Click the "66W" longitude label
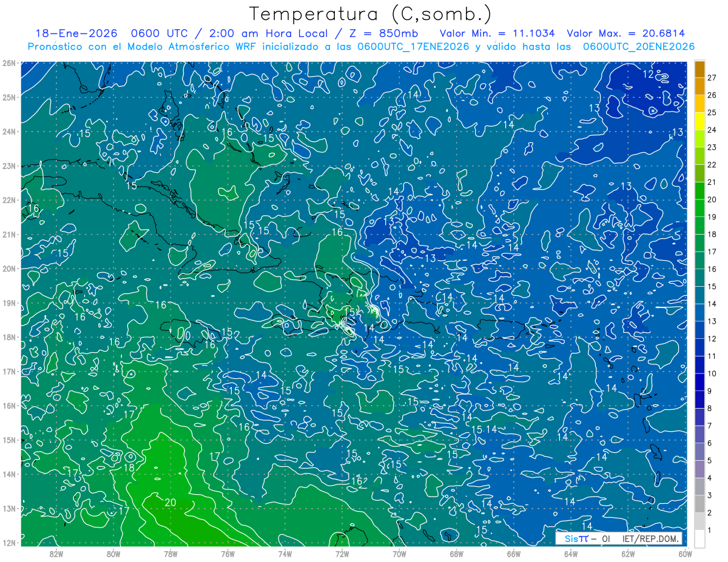This screenshot has height=562, width=728. tap(514, 553)
